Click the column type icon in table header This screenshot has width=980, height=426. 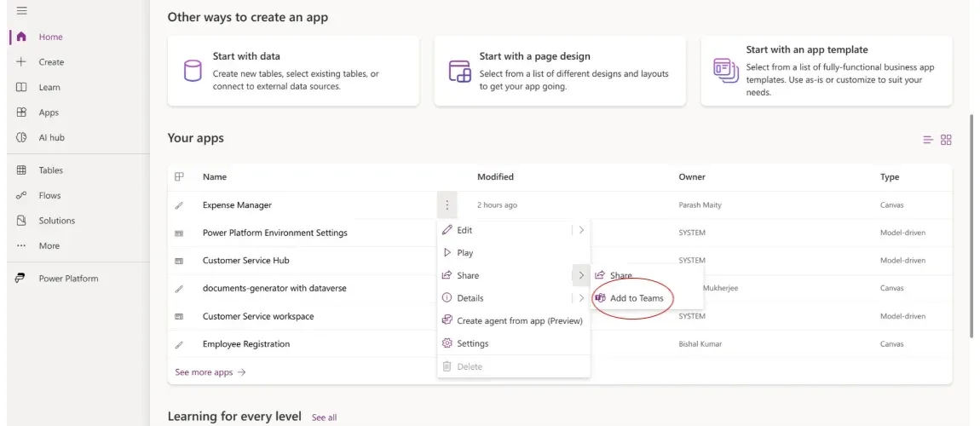pyautogui.click(x=179, y=176)
